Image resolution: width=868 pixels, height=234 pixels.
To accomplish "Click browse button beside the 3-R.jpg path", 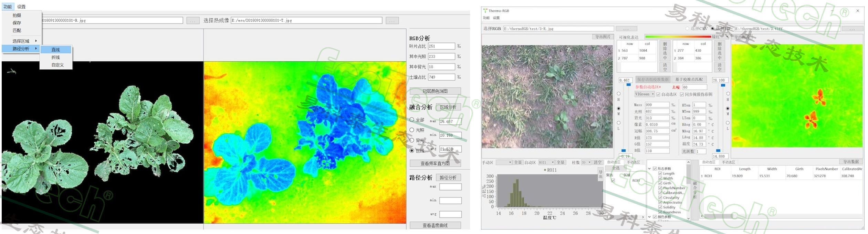I will point(626,29).
